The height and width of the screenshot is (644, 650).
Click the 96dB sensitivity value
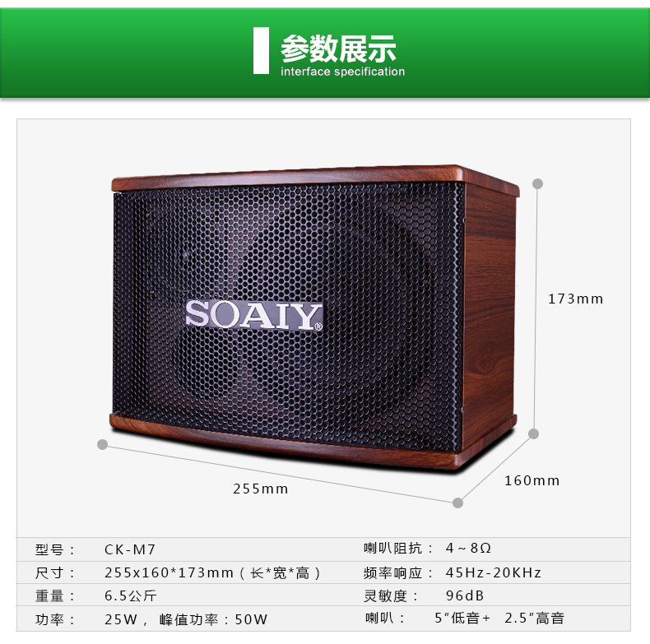pos(465,595)
